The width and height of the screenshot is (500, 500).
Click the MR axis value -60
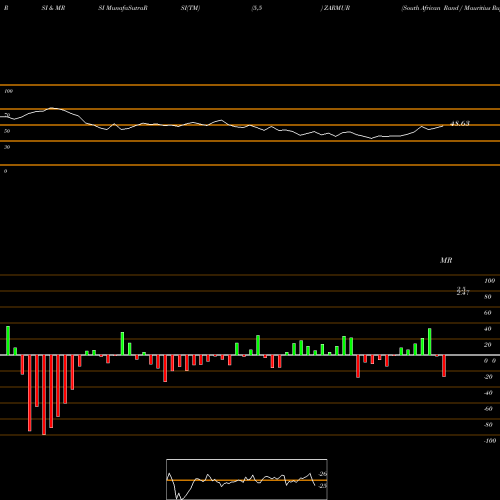pyautogui.click(x=488, y=409)
